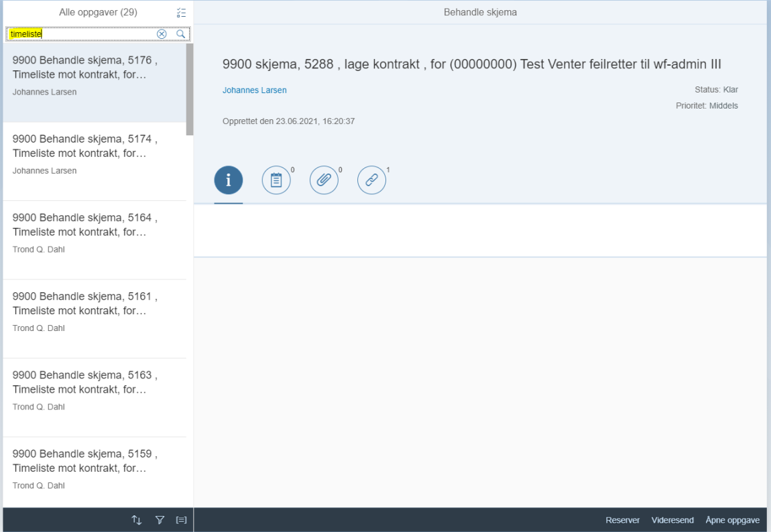771x532 pixels.
Task: Click the task list scrollbar thumb
Action: (190, 89)
